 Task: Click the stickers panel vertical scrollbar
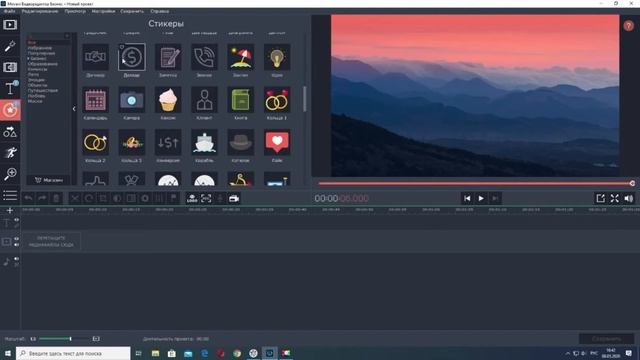coord(304,99)
